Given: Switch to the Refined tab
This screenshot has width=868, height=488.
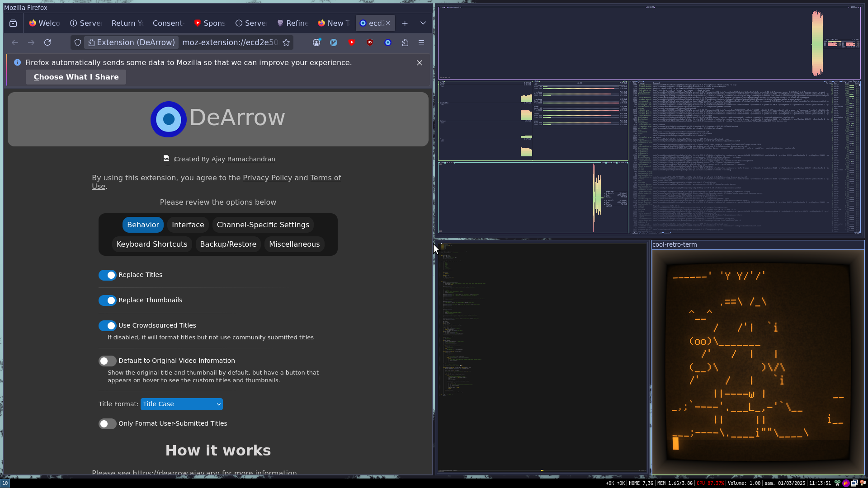Looking at the screenshot, I should click(x=292, y=23).
